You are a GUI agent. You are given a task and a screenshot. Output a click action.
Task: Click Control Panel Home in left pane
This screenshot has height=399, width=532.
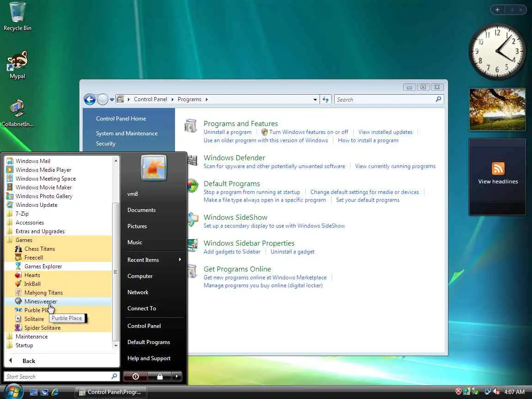coord(121,118)
